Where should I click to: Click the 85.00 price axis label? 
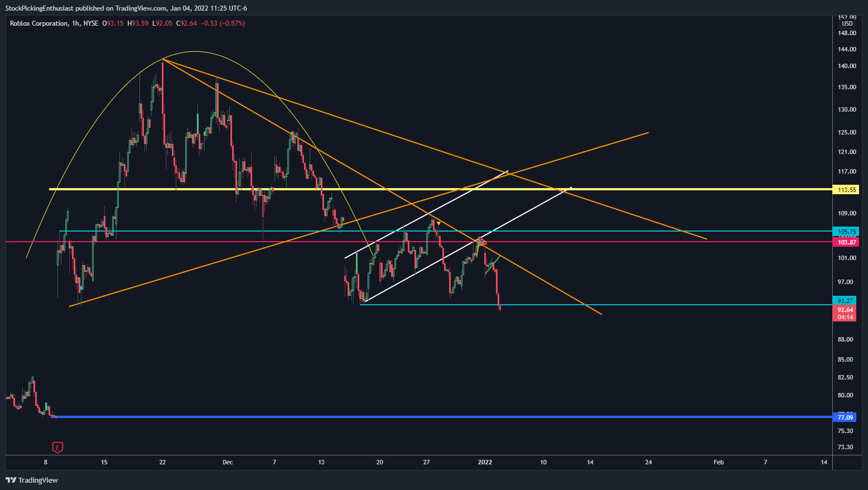pyautogui.click(x=845, y=360)
